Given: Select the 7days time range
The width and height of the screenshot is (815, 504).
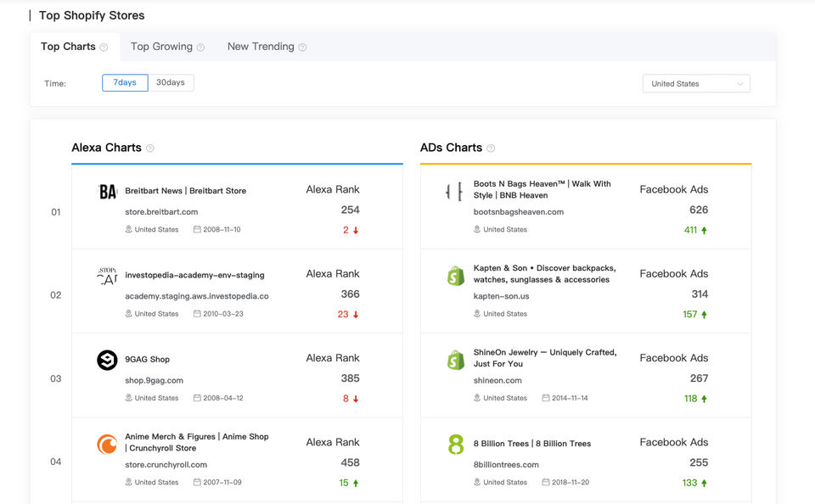Looking at the screenshot, I should tap(125, 83).
